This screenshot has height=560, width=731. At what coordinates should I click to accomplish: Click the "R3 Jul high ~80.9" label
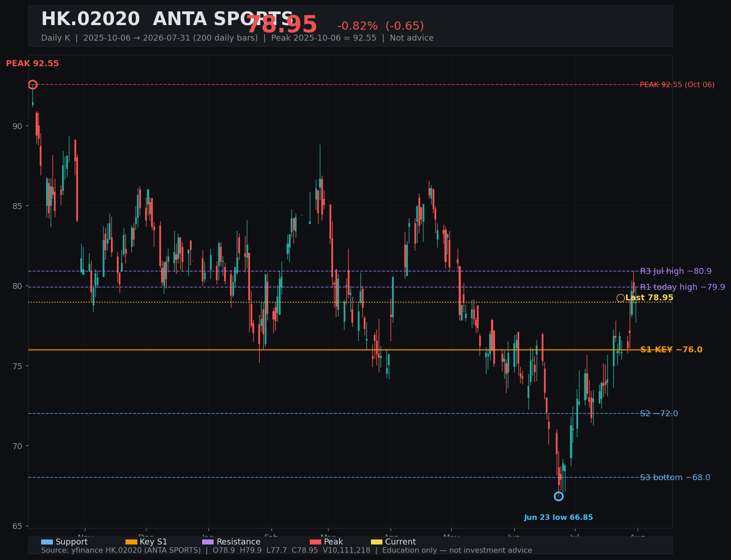tap(676, 271)
